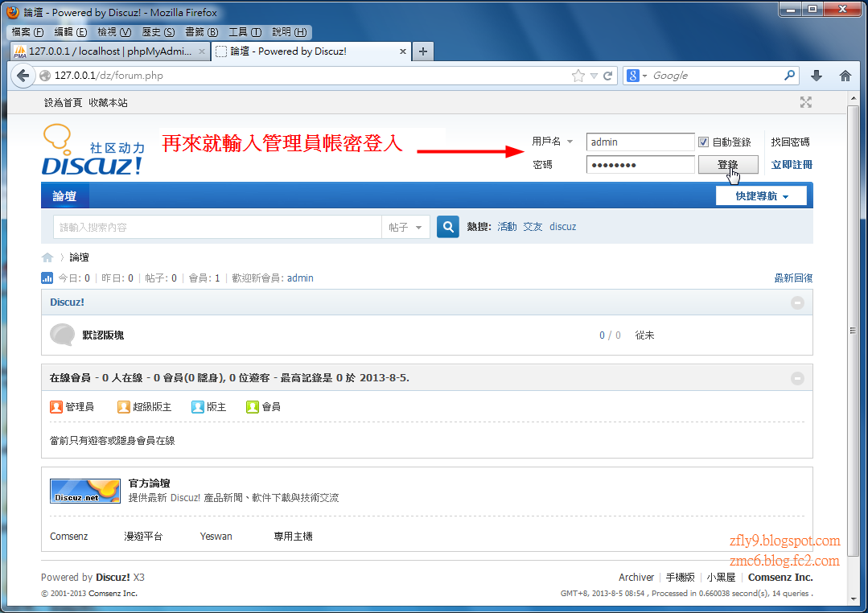Viewport: 868px width, 613px height.
Task: Click new member admin link
Action: (300, 278)
